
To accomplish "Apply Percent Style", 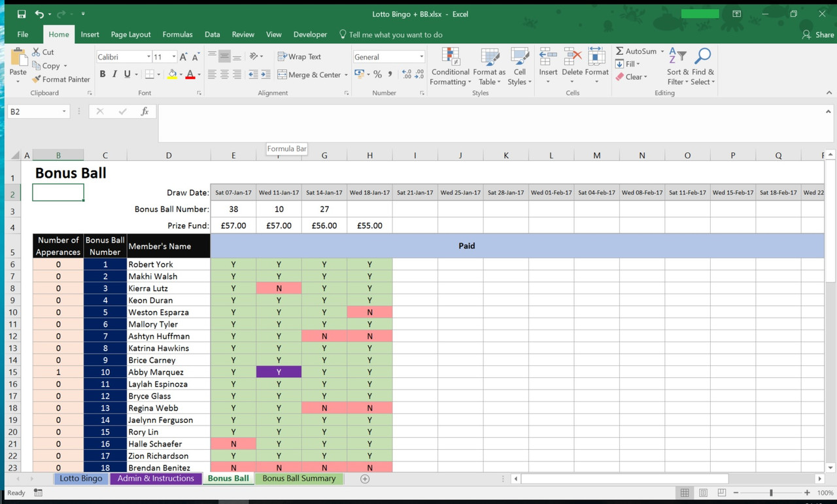I will click(377, 75).
